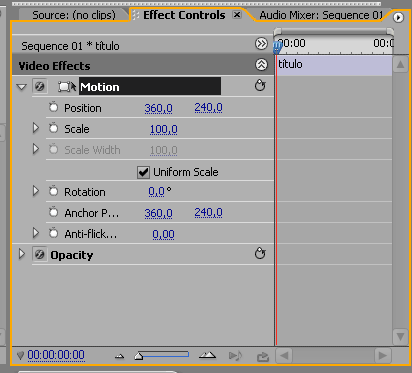Click the Rotation value 0,0

(x=157, y=191)
